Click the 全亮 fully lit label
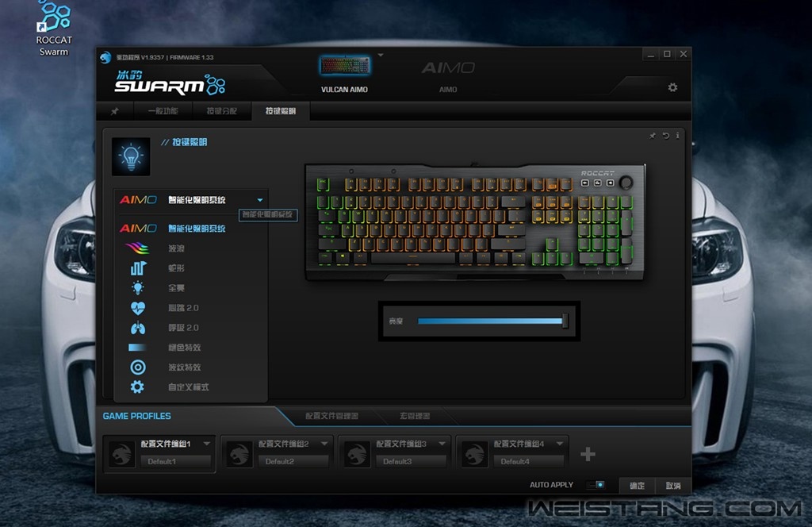 tap(176, 287)
